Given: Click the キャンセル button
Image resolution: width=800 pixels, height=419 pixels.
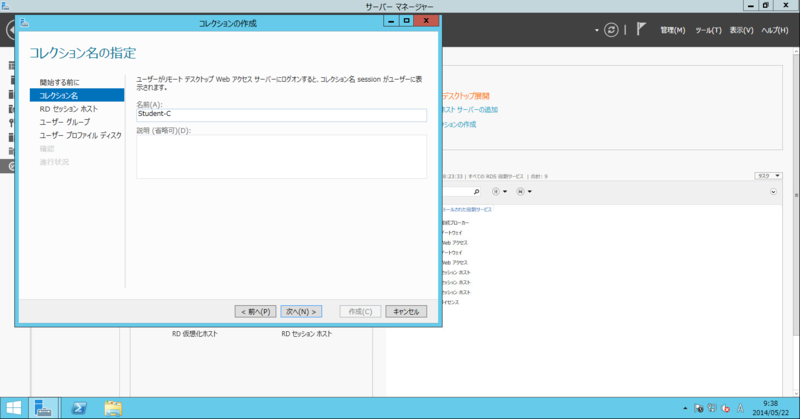Looking at the screenshot, I should pos(406,311).
